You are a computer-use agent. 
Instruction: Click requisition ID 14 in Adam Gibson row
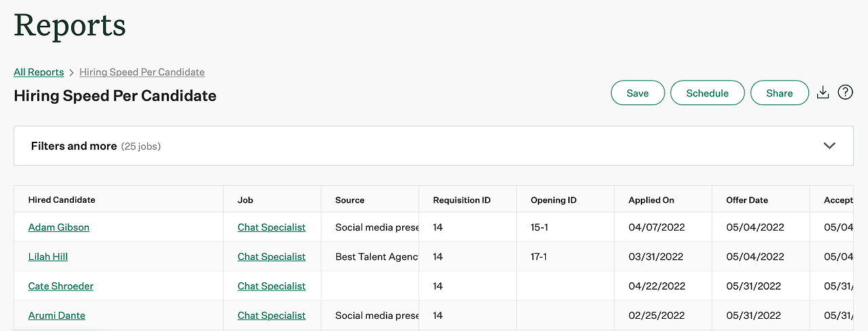point(438,227)
